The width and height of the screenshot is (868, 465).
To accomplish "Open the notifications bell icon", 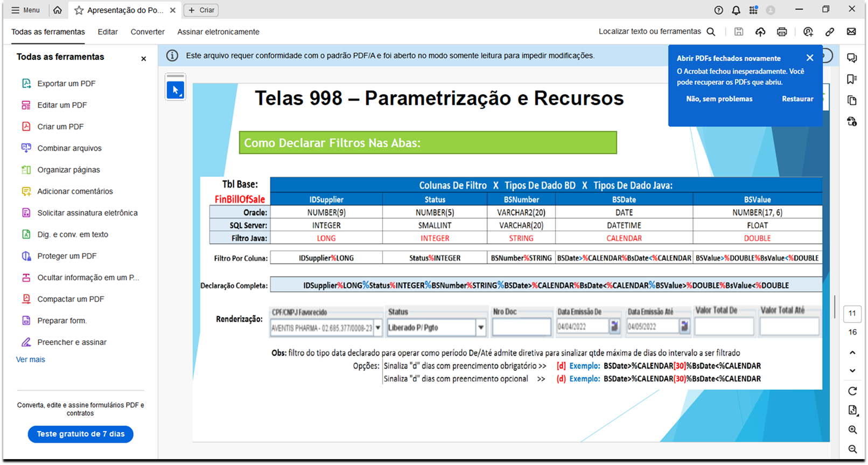I will (736, 10).
